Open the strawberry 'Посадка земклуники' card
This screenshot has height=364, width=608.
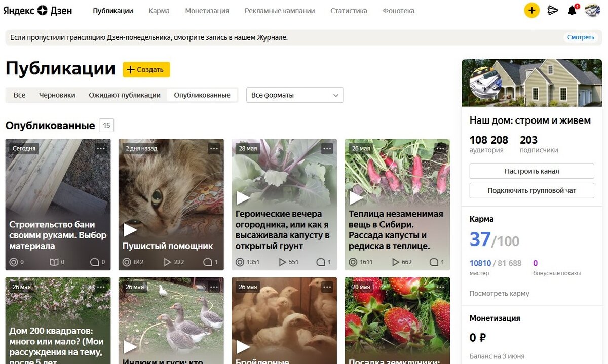(x=397, y=320)
